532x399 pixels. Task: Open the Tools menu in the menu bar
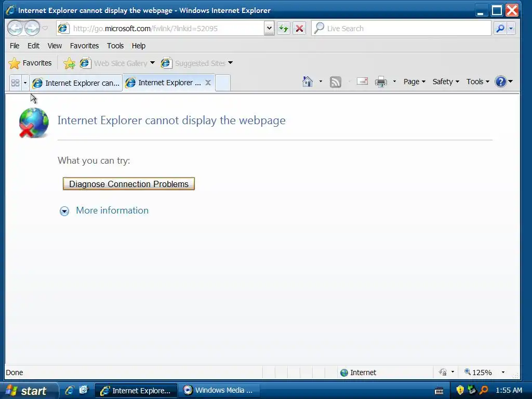pos(115,46)
